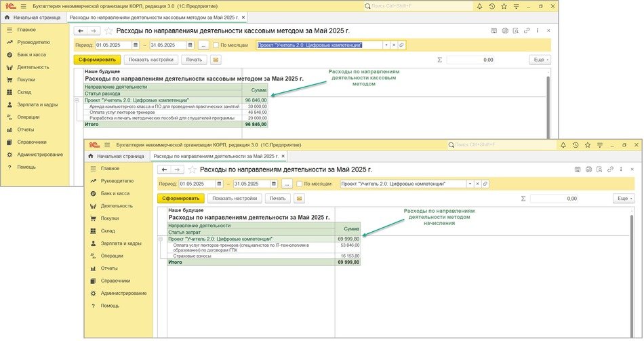
Task: Click the start date field 01.05.2025 in front window
Action: click(193, 184)
